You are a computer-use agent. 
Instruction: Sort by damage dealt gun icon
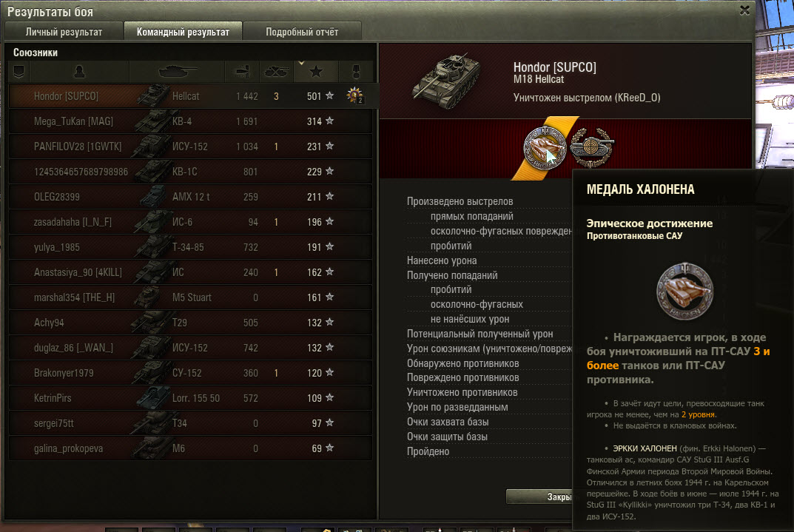click(242, 72)
